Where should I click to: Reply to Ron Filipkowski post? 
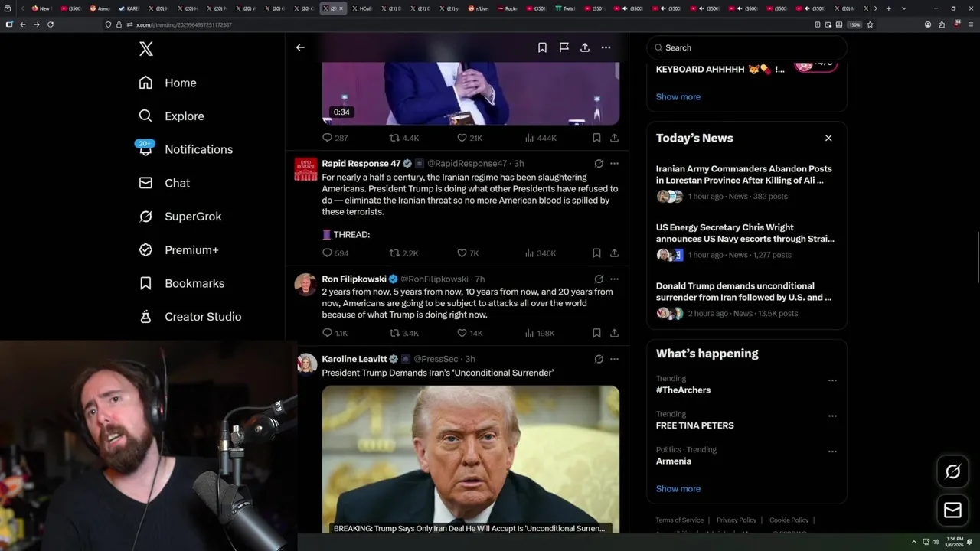tap(335, 334)
